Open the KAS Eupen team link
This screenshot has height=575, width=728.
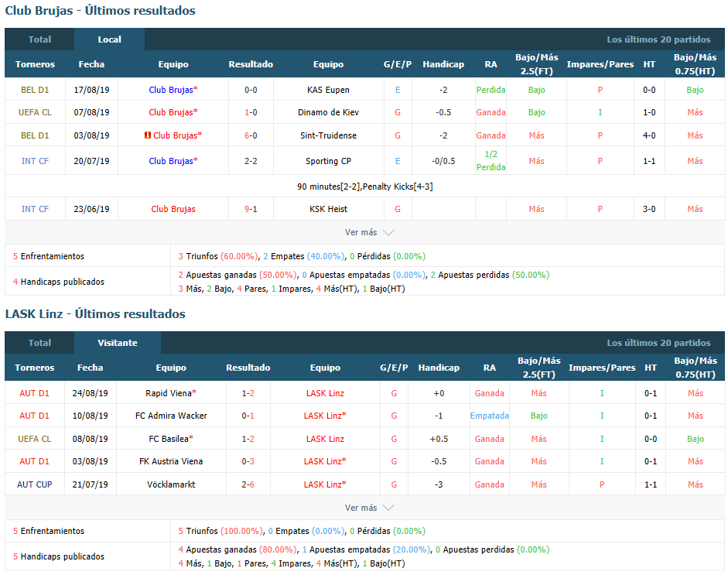click(x=328, y=90)
